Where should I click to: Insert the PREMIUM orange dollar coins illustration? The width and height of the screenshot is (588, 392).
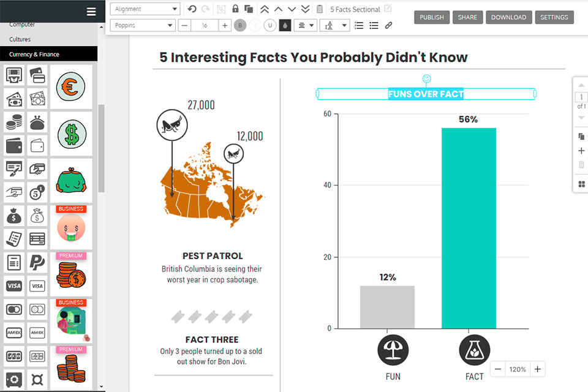tap(71, 274)
